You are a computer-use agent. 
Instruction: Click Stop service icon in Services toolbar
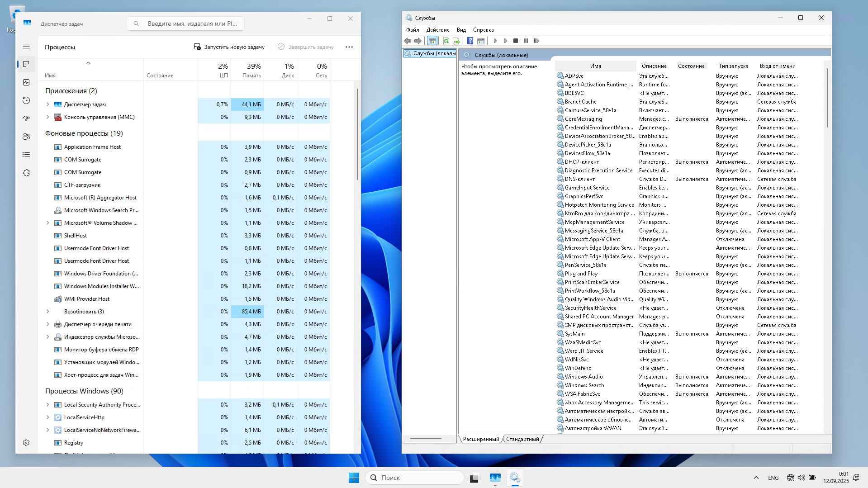click(x=516, y=41)
